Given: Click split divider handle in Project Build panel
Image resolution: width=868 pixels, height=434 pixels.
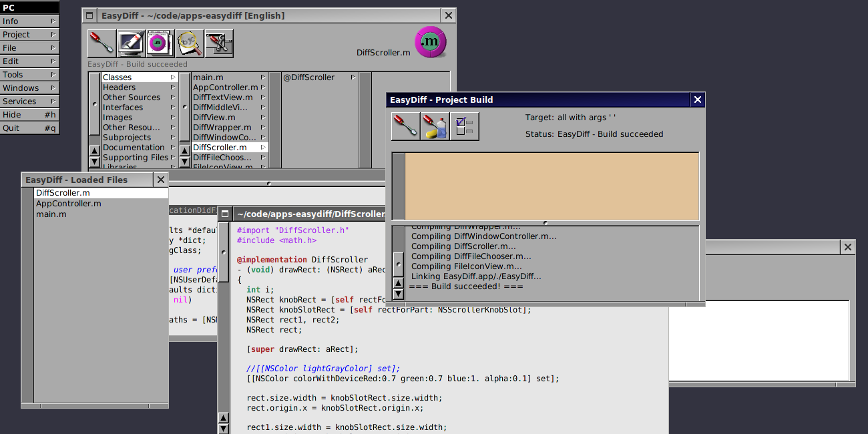Looking at the screenshot, I should [x=546, y=223].
